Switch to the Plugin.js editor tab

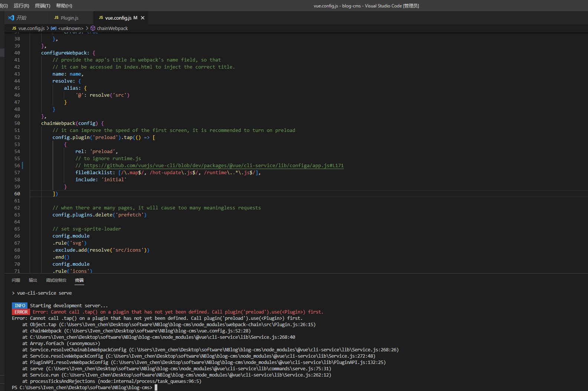[69, 18]
